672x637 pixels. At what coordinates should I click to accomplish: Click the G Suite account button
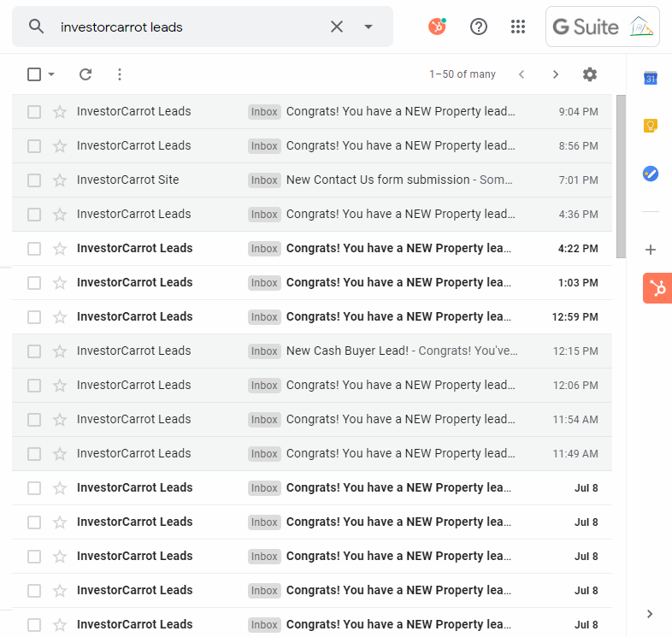tap(602, 27)
